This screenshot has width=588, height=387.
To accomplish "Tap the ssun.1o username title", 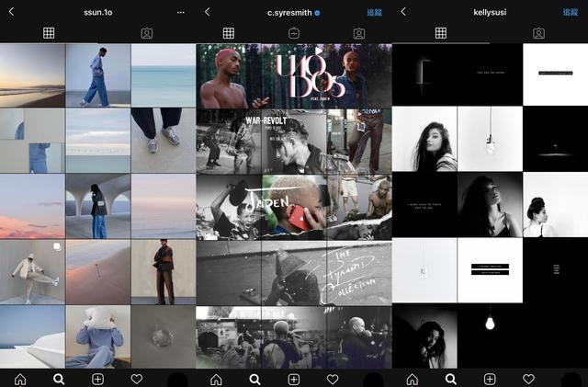I will 98,12.
